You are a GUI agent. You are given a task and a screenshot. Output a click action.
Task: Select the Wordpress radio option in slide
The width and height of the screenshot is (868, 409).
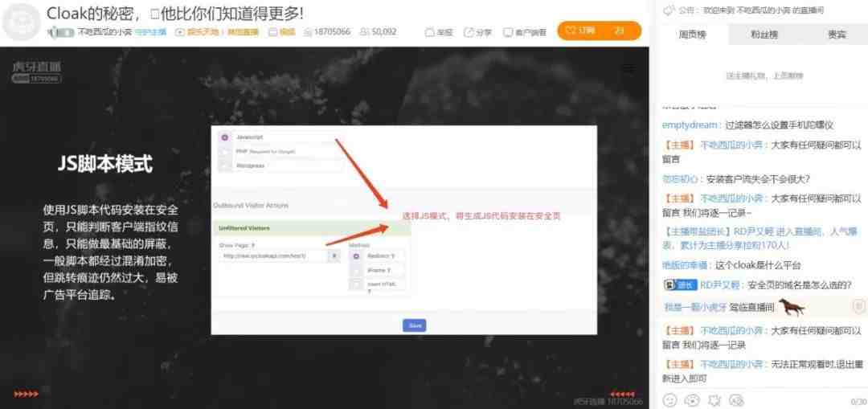tap(225, 165)
